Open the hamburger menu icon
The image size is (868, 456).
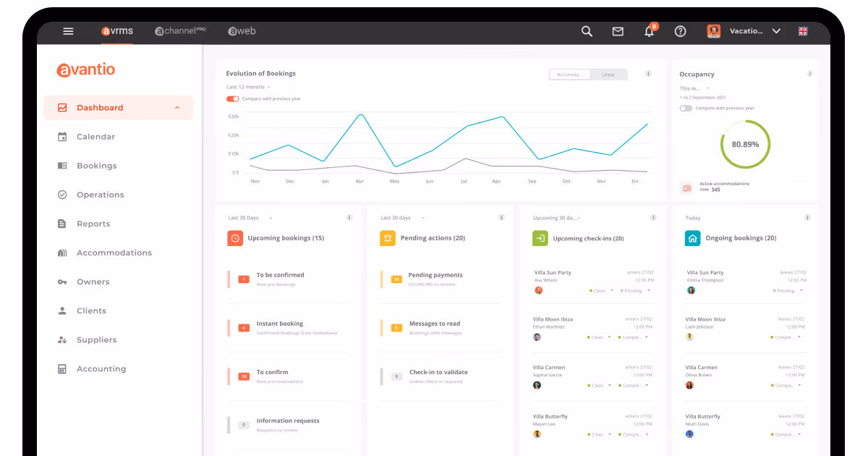pos(69,31)
